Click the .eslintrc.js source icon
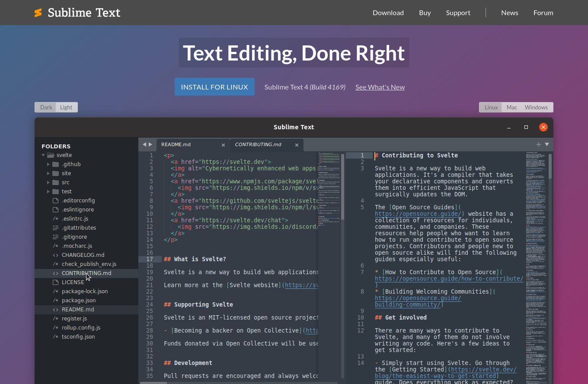This screenshot has width=588, height=384. click(55, 219)
